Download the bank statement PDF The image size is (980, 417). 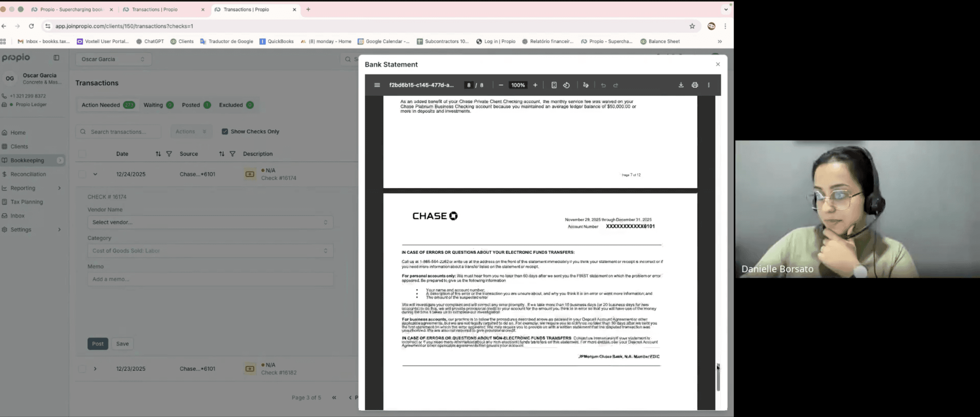[x=680, y=85]
